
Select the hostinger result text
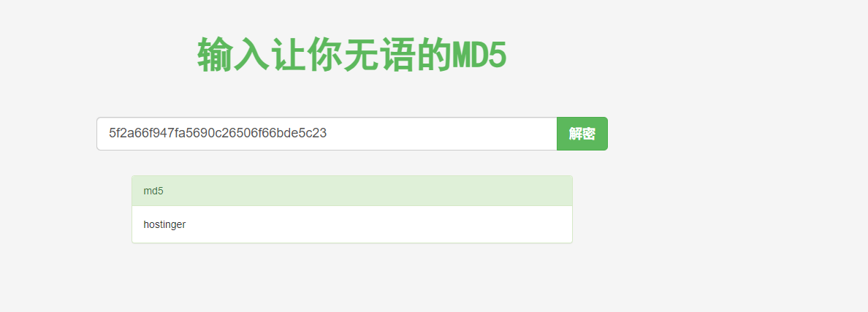[164, 224]
